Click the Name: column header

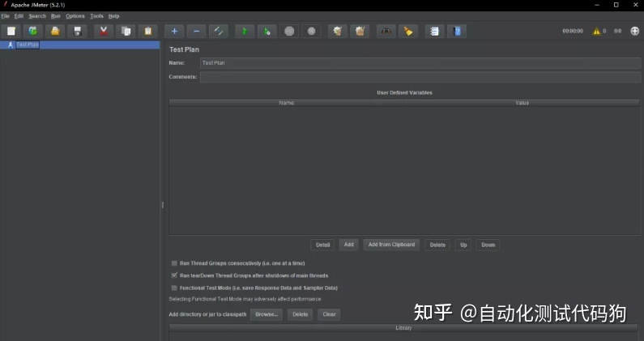tap(287, 103)
